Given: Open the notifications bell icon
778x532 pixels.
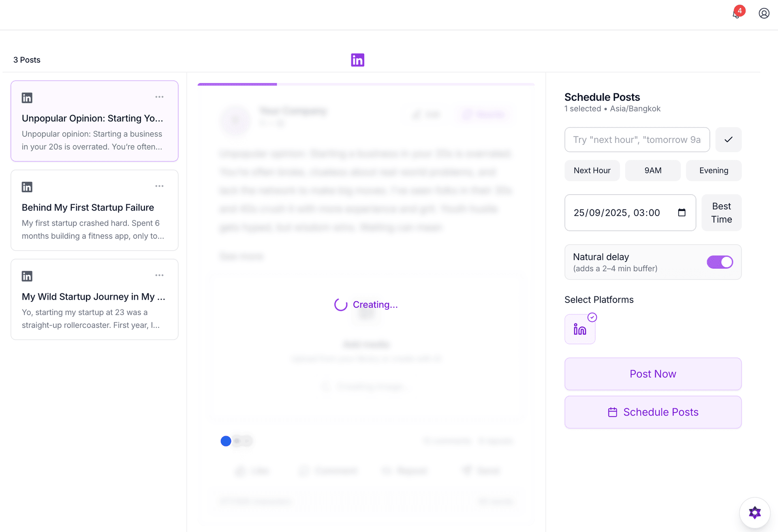Looking at the screenshot, I should (x=736, y=14).
